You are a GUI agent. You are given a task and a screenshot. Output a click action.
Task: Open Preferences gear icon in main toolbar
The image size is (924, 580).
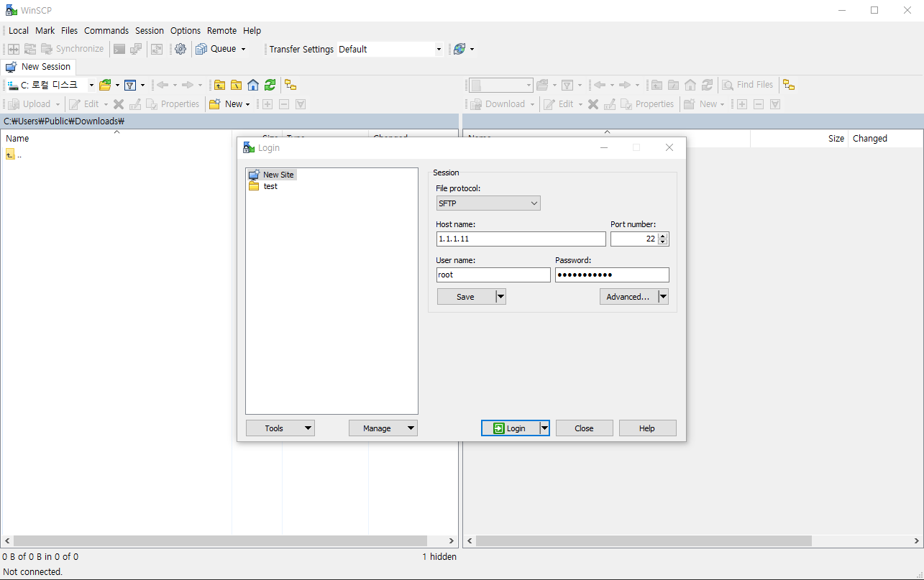click(x=180, y=49)
